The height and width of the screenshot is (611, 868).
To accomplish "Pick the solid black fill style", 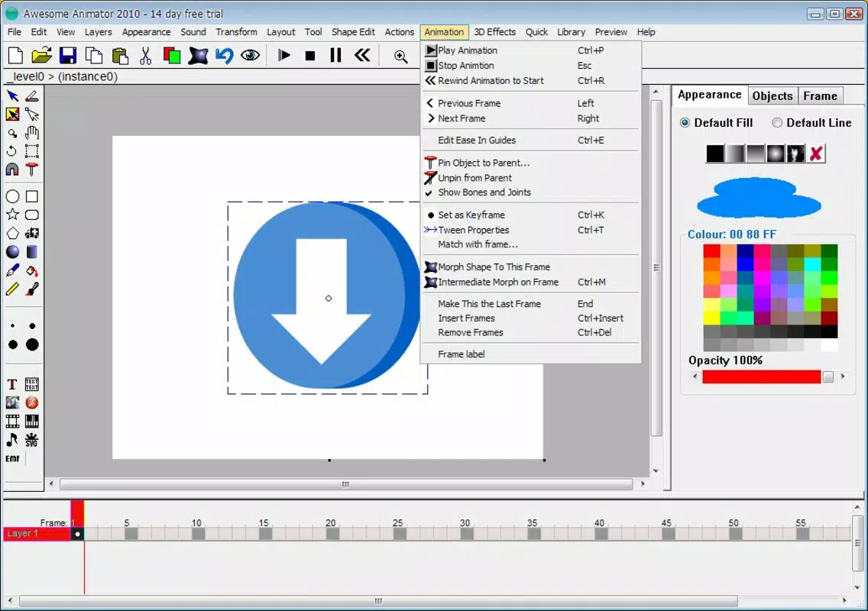I will click(x=714, y=154).
